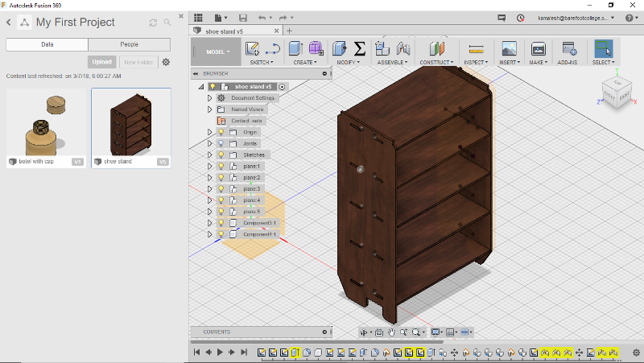644x363 pixels.
Task: Switch to the People tab
Action: pos(129,45)
